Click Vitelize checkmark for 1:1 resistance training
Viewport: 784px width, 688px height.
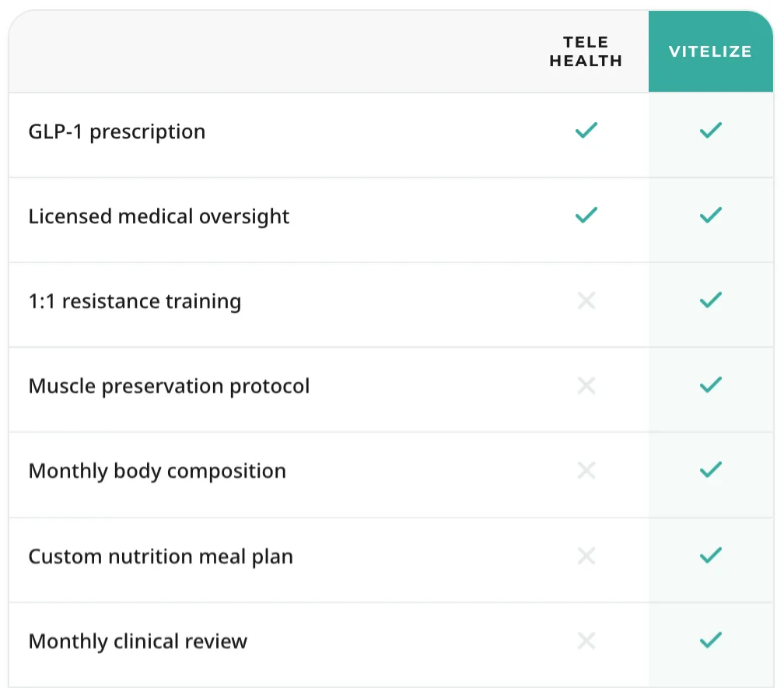click(711, 300)
